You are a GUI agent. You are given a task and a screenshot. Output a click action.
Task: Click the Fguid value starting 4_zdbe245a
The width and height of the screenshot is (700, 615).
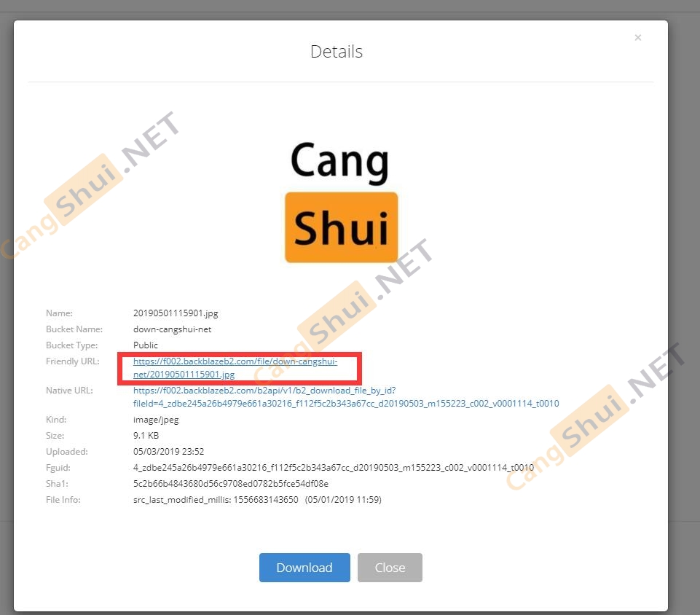(334, 468)
